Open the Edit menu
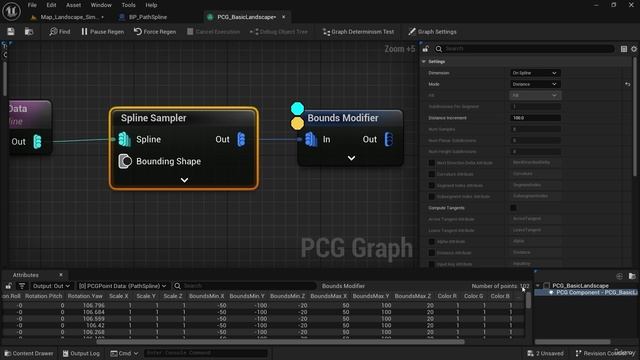Image resolution: width=640 pixels, height=360 pixels. 51,5
